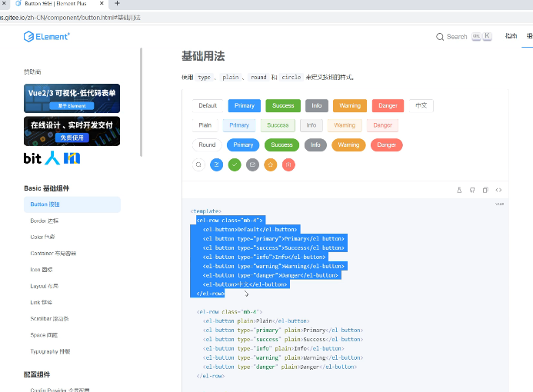533x392 pixels.
Task: Copy code with the copy icon
Action: [x=485, y=190]
